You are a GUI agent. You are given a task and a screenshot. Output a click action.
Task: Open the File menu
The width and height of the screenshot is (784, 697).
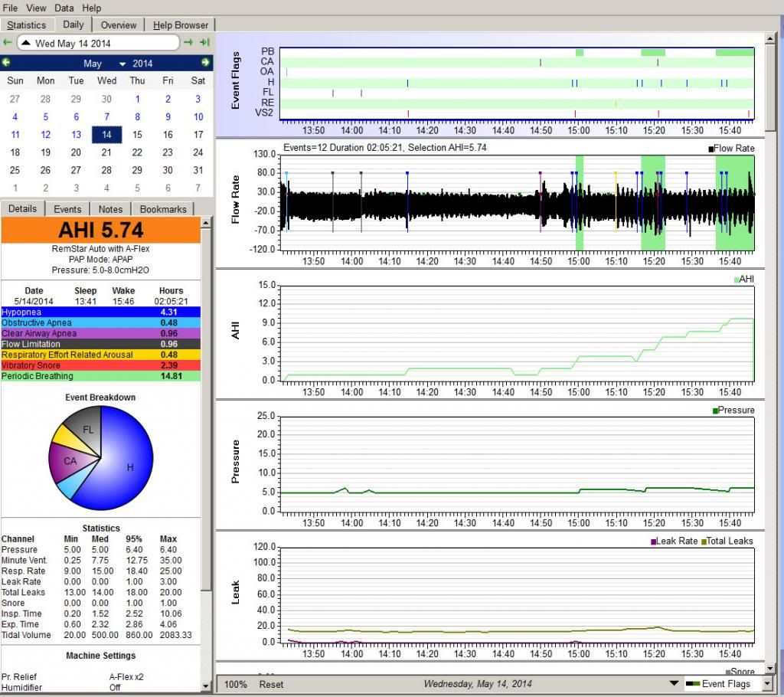[x=10, y=8]
